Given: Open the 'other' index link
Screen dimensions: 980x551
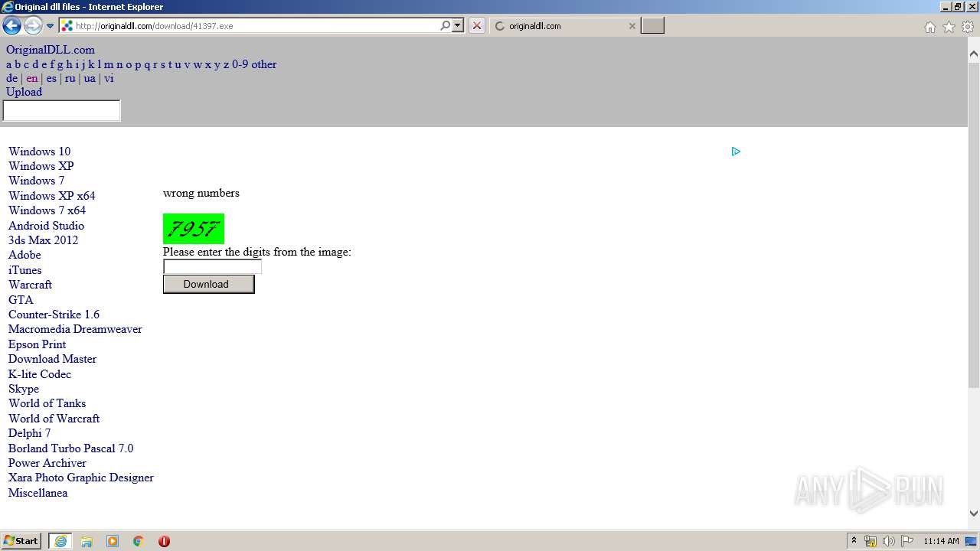Looking at the screenshot, I should click(264, 64).
